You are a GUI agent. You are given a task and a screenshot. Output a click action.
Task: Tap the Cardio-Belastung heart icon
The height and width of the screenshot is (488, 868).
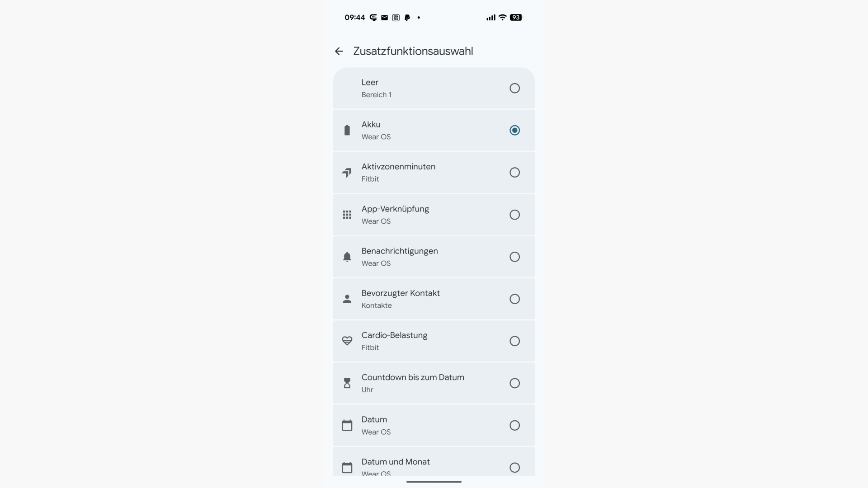tap(347, 341)
